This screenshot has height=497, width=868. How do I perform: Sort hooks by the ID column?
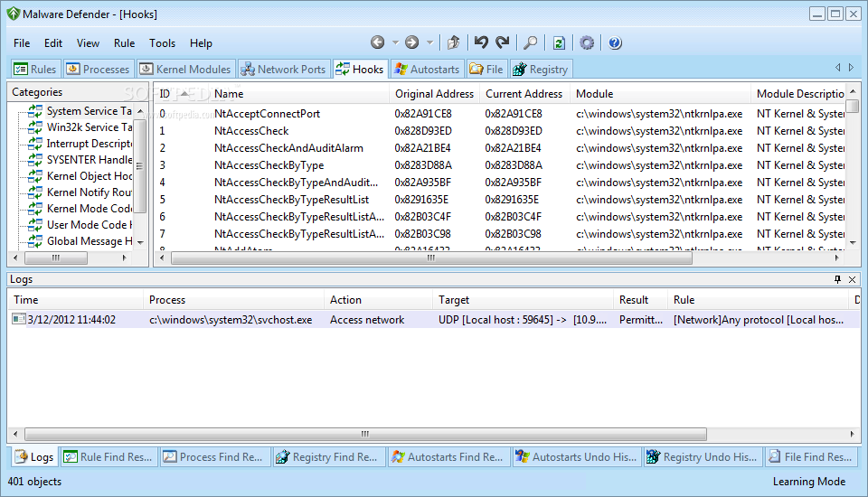[x=182, y=94]
